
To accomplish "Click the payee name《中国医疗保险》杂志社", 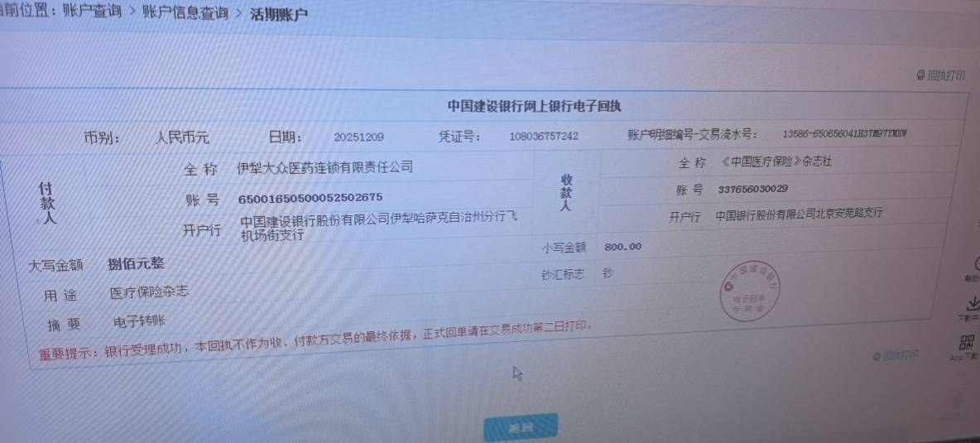I will [x=776, y=161].
